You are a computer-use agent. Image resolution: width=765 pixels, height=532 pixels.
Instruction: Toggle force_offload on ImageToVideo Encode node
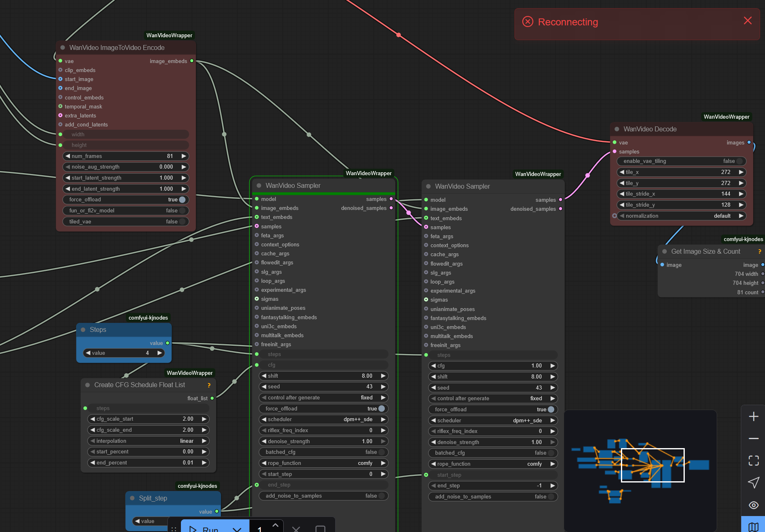[x=126, y=200]
